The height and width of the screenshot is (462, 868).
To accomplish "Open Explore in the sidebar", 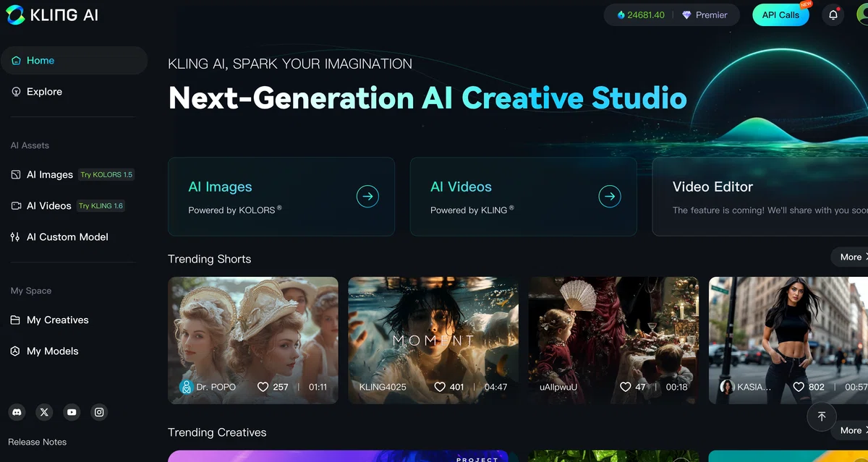I will 74,92.
